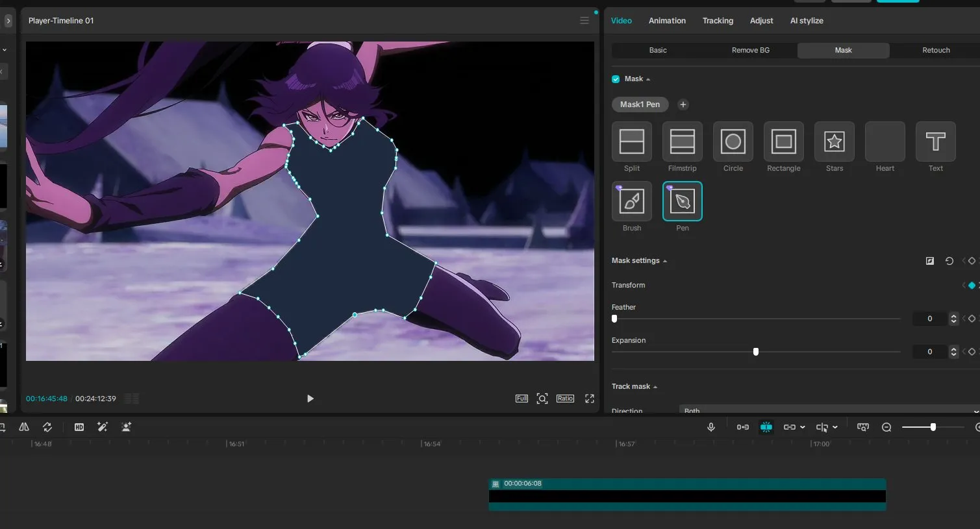Select the Pen mask tool
Image resolution: width=980 pixels, height=529 pixels.
pyautogui.click(x=682, y=201)
